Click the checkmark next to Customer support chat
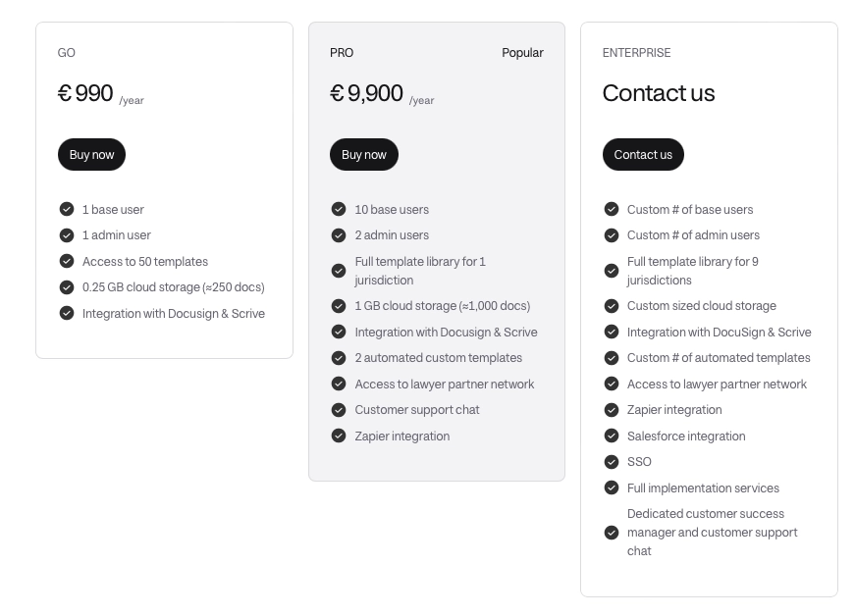This screenshot has width=855, height=616. pos(339,410)
